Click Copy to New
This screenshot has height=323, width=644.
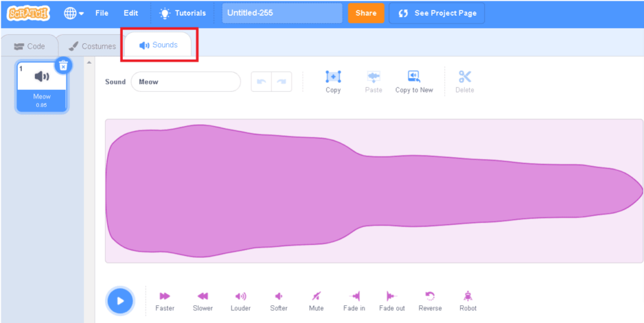pos(414,77)
